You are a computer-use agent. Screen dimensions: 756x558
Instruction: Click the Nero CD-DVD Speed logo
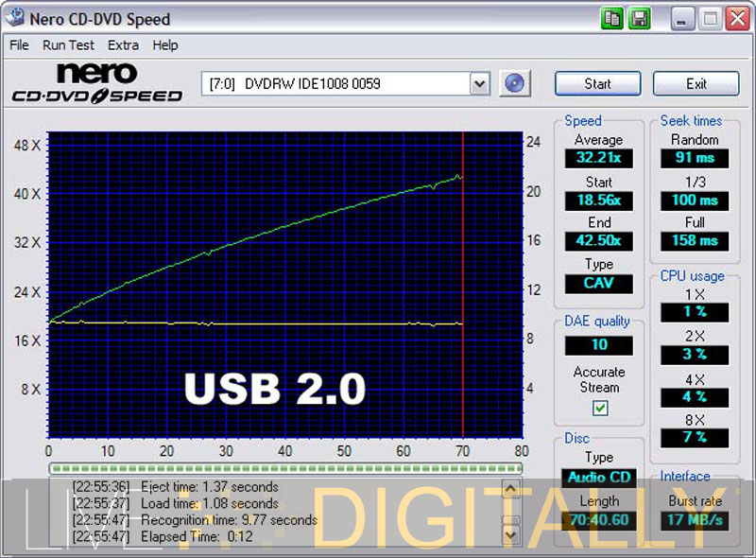[95, 83]
